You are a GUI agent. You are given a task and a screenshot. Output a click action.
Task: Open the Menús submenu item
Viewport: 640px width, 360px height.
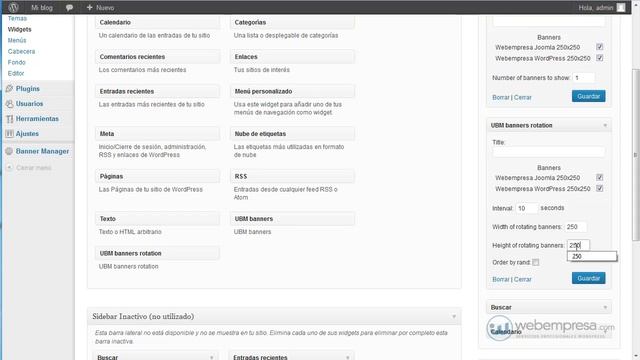pos(17,40)
